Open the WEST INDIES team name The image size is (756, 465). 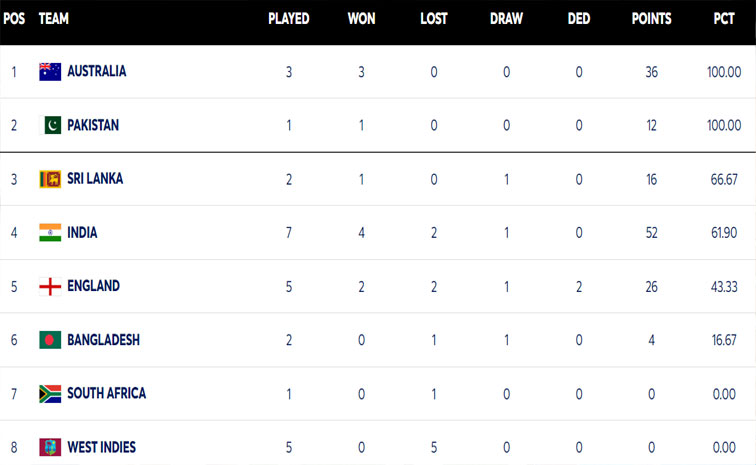coord(101,447)
